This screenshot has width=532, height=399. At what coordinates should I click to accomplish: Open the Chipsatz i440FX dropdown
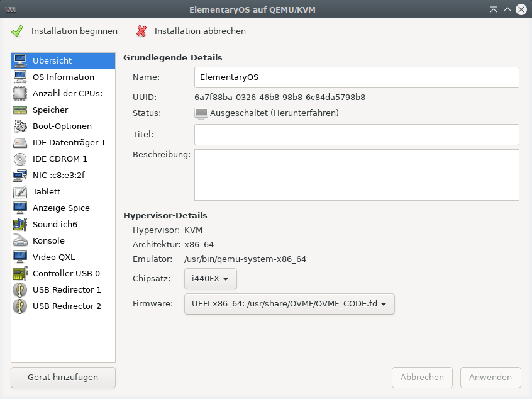pos(211,279)
